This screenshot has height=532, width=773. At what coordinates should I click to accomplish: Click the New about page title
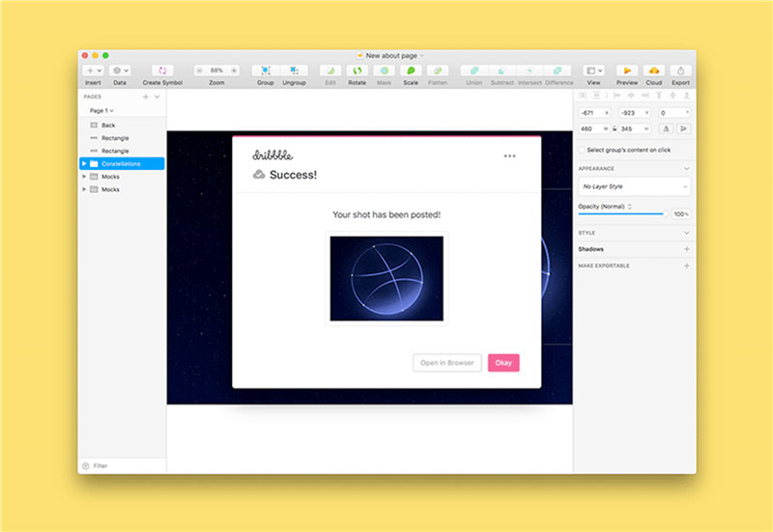[x=391, y=56]
